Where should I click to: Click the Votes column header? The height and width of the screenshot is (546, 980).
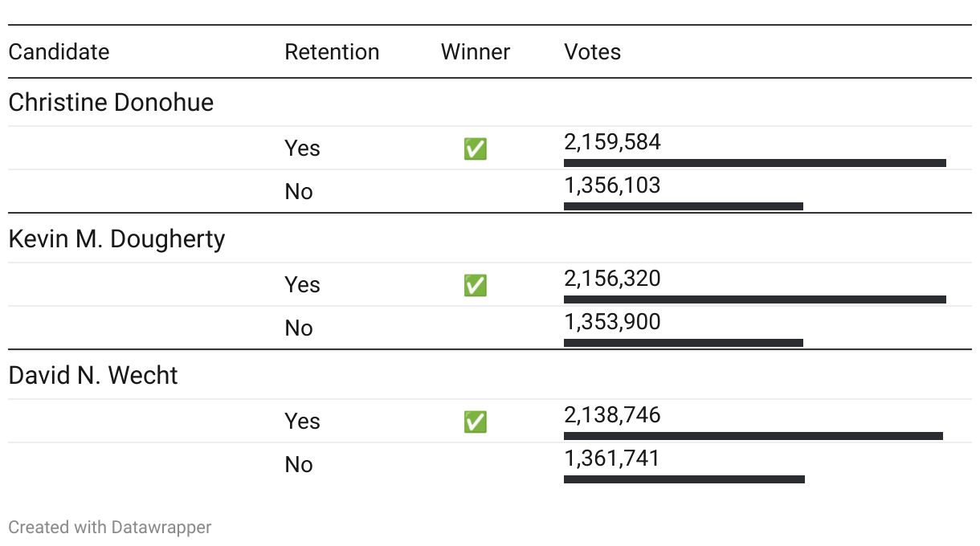tap(593, 52)
